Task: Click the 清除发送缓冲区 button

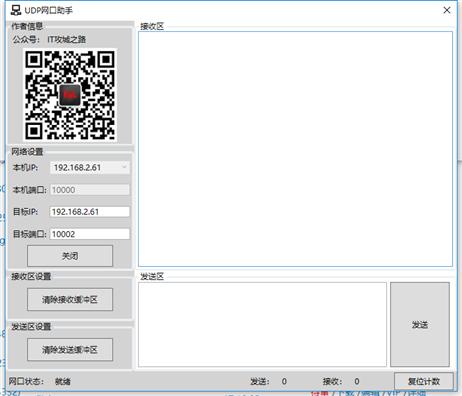Action: click(70, 350)
